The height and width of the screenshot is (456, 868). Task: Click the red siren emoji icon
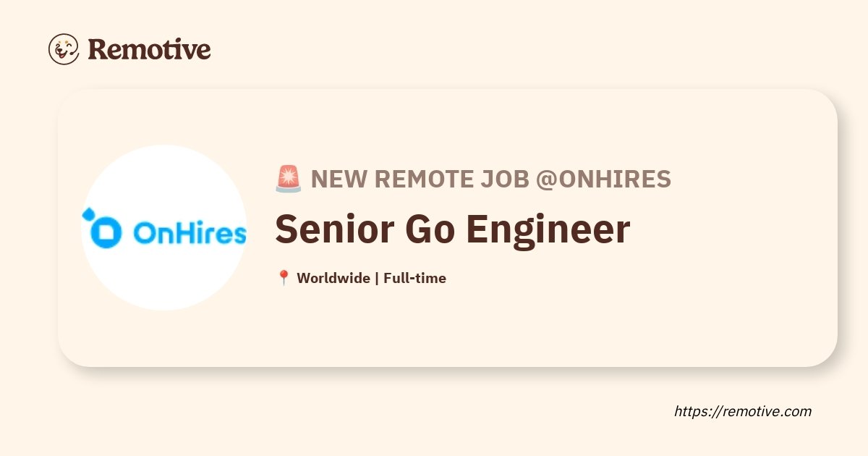pyautogui.click(x=288, y=179)
